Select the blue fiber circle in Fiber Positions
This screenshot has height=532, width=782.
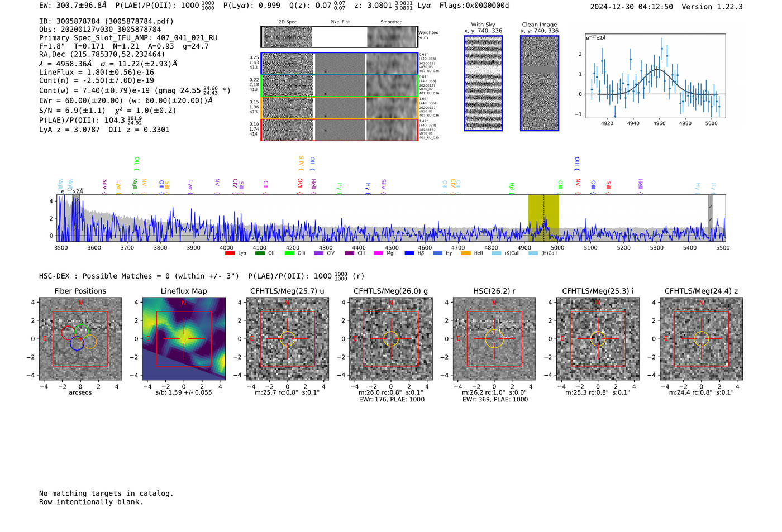click(x=77, y=343)
